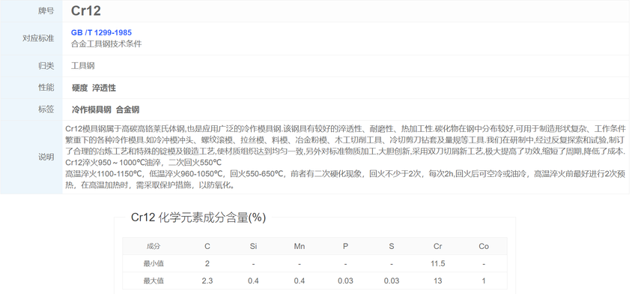Select the Cr minimum value 11.5
Viewport: 644px width, 294px height.
[x=438, y=263]
